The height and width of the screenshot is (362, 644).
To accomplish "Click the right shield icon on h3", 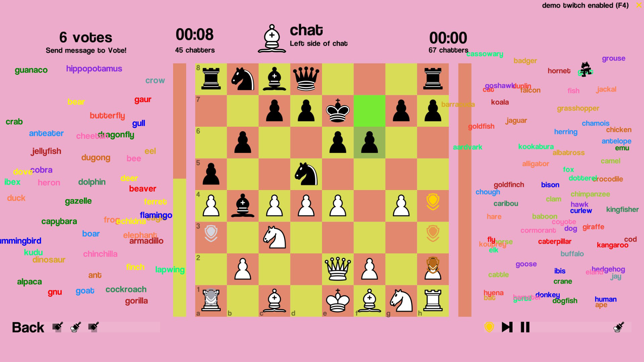I will [433, 234].
